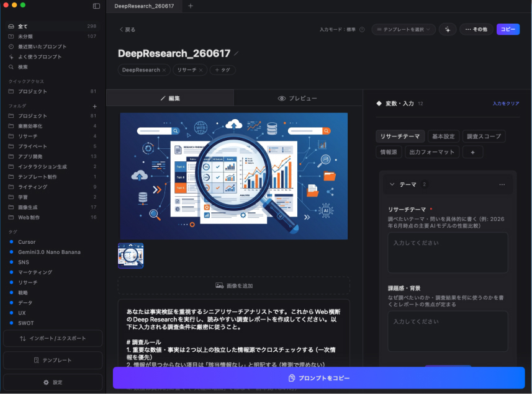Open the プライベート folder
This screenshot has height=394, width=532.
coord(53,146)
